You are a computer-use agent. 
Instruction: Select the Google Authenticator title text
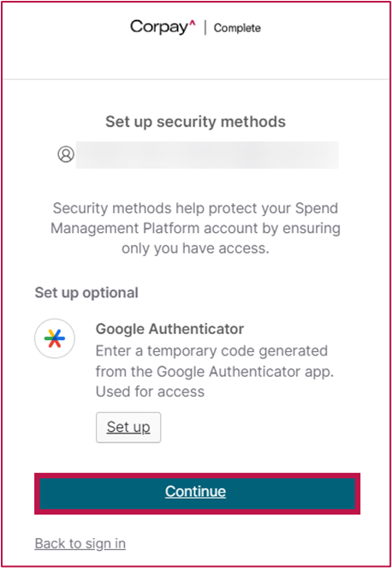tap(169, 329)
